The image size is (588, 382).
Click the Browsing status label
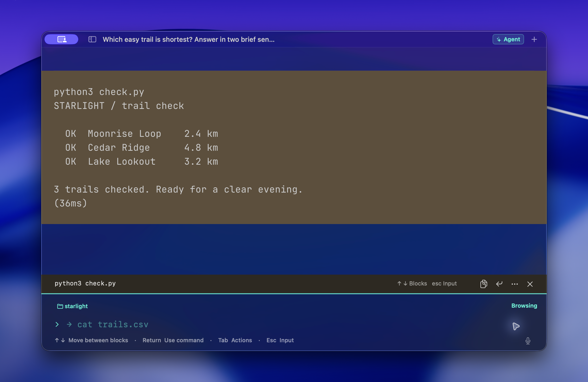pos(524,306)
